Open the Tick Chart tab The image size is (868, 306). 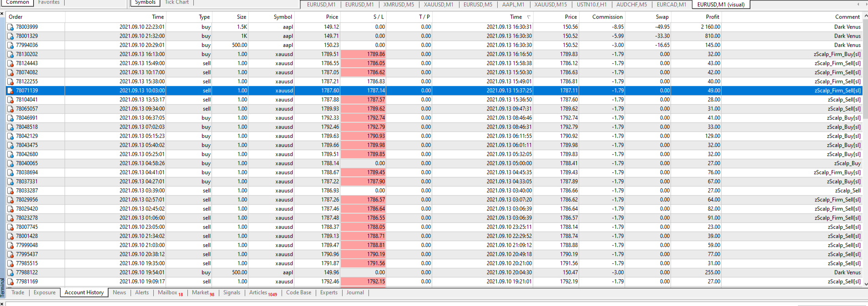click(177, 2)
